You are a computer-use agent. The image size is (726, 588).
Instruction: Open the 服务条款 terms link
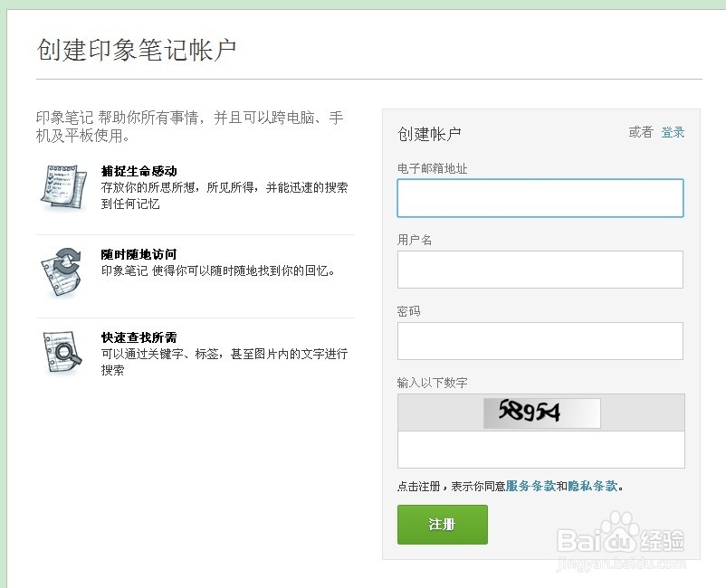point(530,486)
